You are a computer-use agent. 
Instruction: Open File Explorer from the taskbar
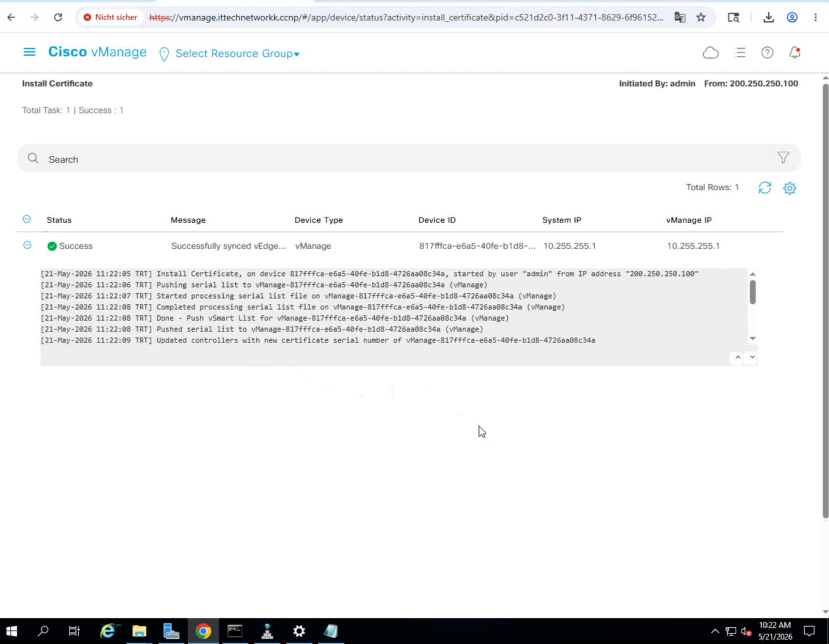click(139, 631)
